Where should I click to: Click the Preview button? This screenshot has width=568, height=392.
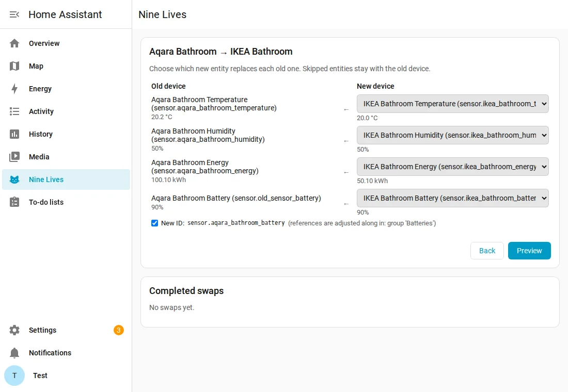point(529,251)
